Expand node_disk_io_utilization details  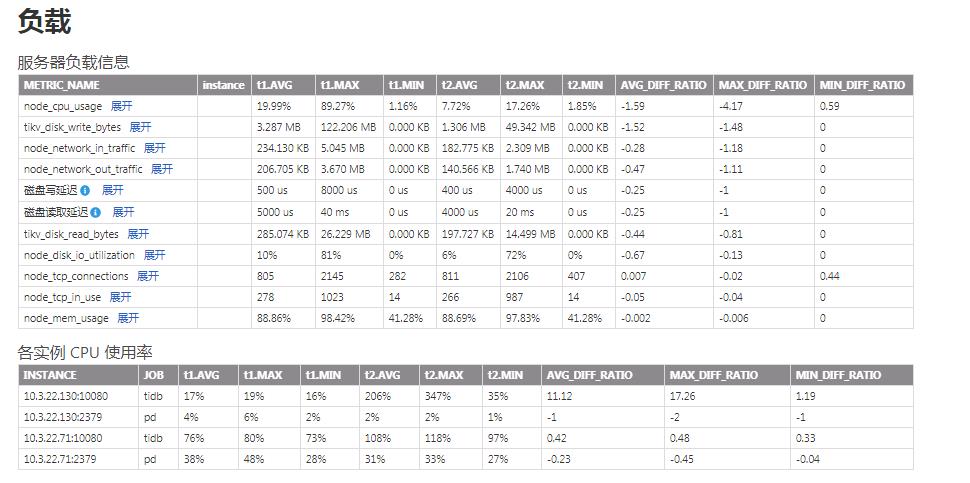coord(154,255)
